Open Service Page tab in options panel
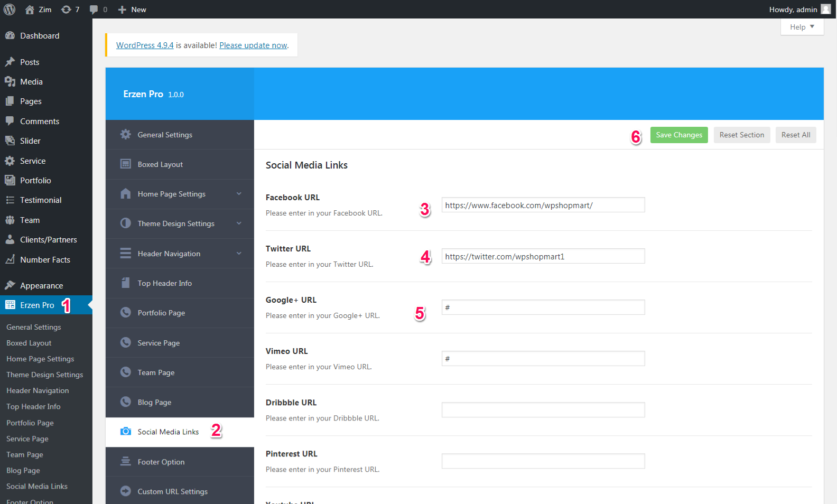This screenshot has height=504, width=837. click(180, 343)
